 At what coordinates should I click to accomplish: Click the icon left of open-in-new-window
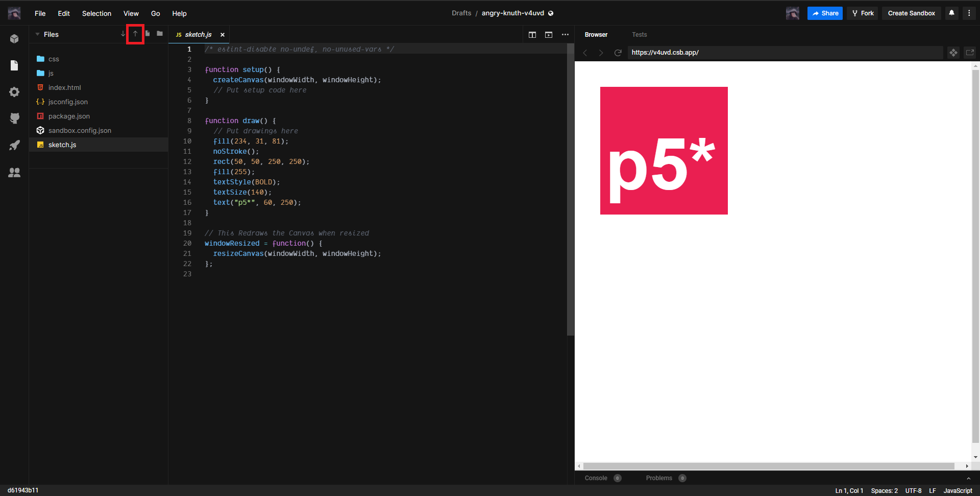tap(953, 53)
